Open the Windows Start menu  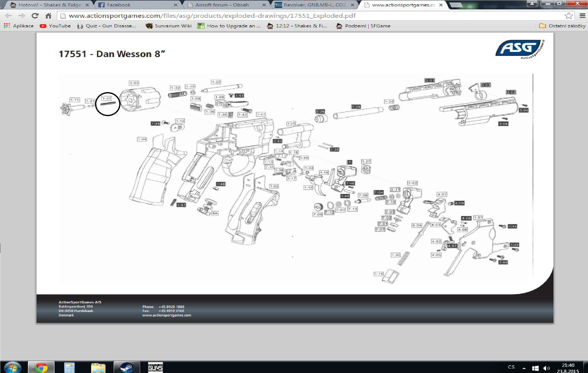[12, 368]
